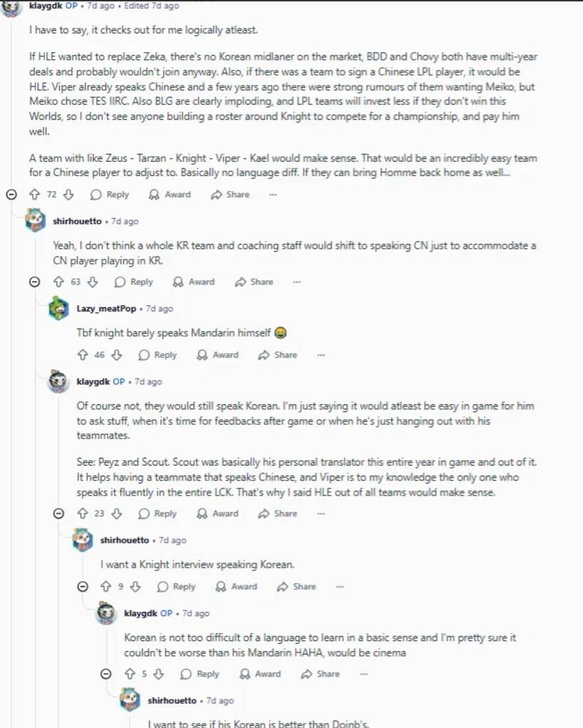The height and width of the screenshot is (728, 583).
Task: Share the 'Knight interview speaking Korean' comment
Action: pyautogui.click(x=296, y=587)
